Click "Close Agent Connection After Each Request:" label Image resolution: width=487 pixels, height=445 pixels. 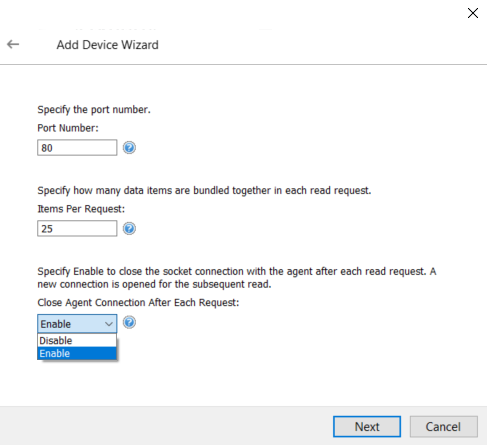[x=138, y=303]
